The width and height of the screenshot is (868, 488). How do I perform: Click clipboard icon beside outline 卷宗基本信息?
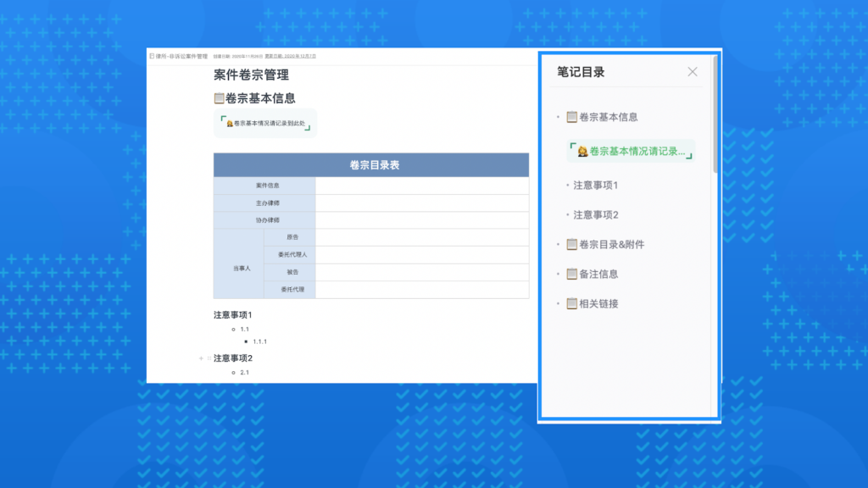click(572, 117)
